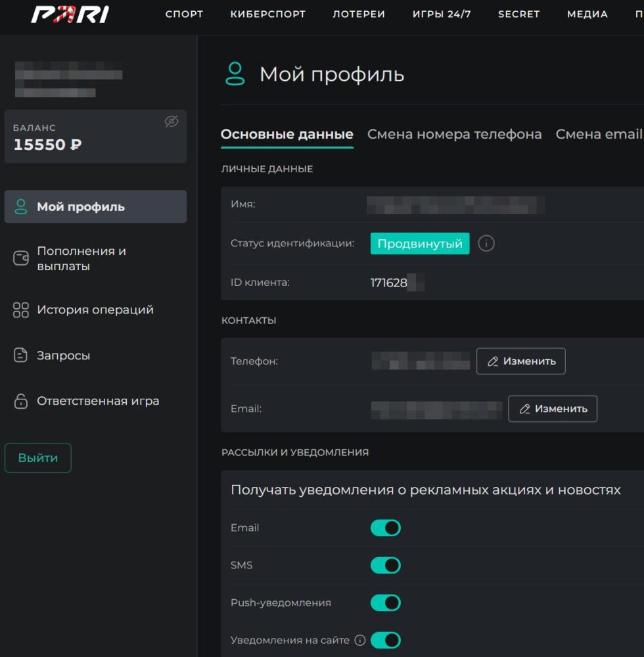
Task: Switch to Смена номера телефона tab
Action: [x=455, y=135]
